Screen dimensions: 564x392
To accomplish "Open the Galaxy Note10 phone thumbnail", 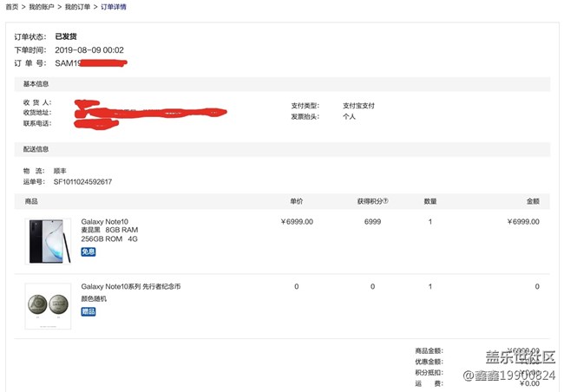I will (x=48, y=240).
